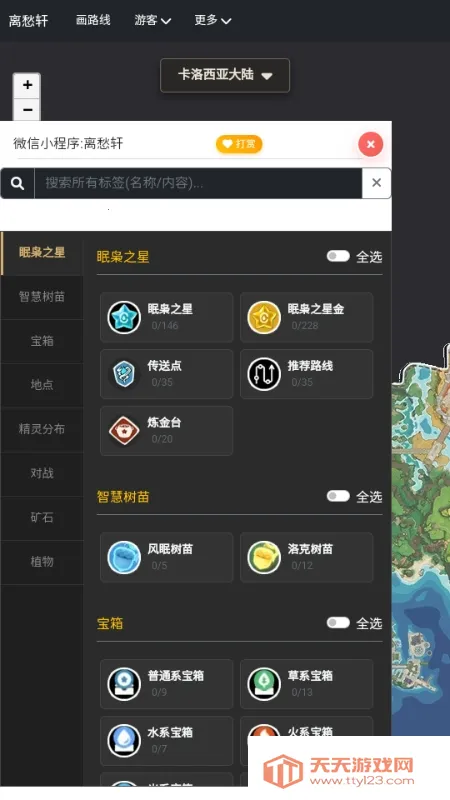Click the 草系宝箱 0/13 label
This screenshot has height=800, width=450.
[x=310, y=683]
